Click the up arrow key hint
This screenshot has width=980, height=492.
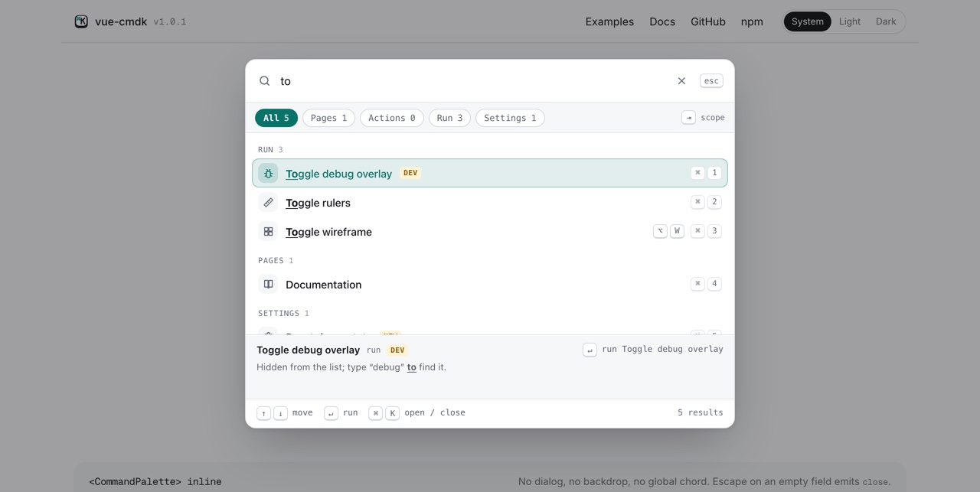pos(263,413)
